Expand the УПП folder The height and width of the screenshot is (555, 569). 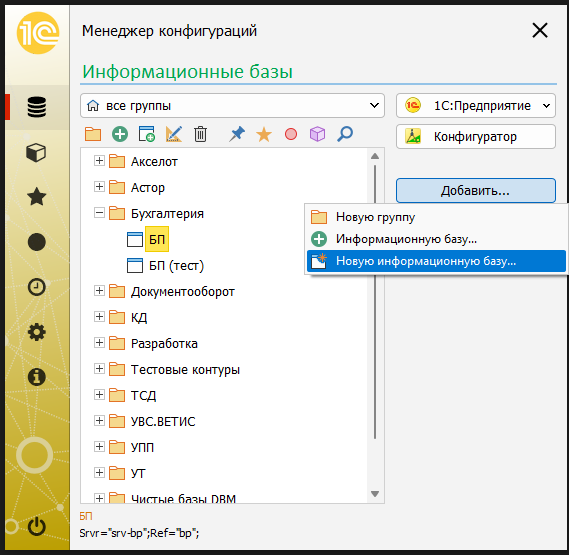point(99,447)
